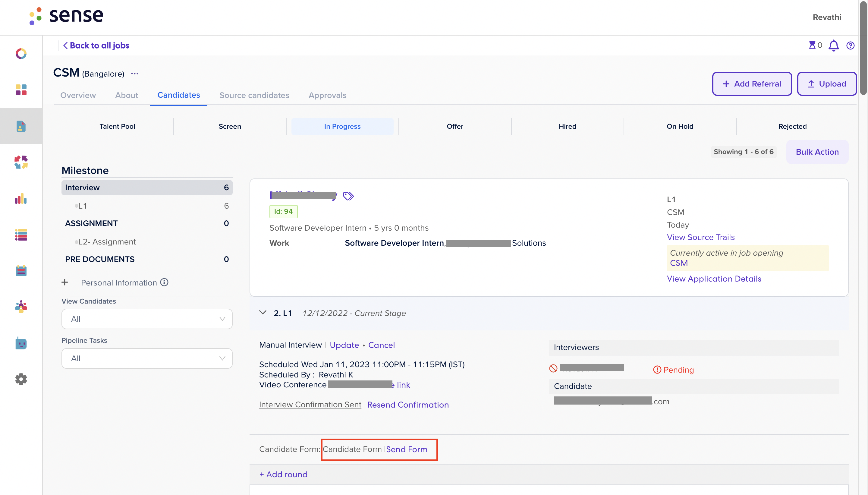Open the four-arrows sidebar icon
868x495 pixels.
click(x=21, y=162)
